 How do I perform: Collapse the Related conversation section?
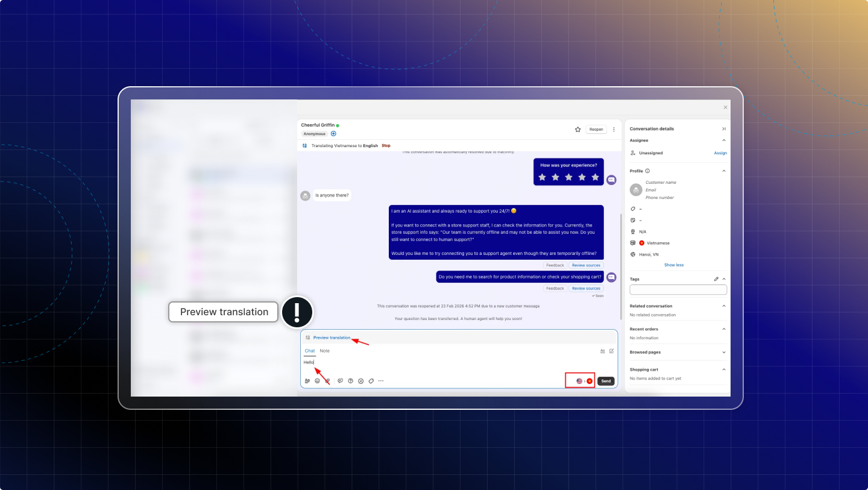click(724, 306)
